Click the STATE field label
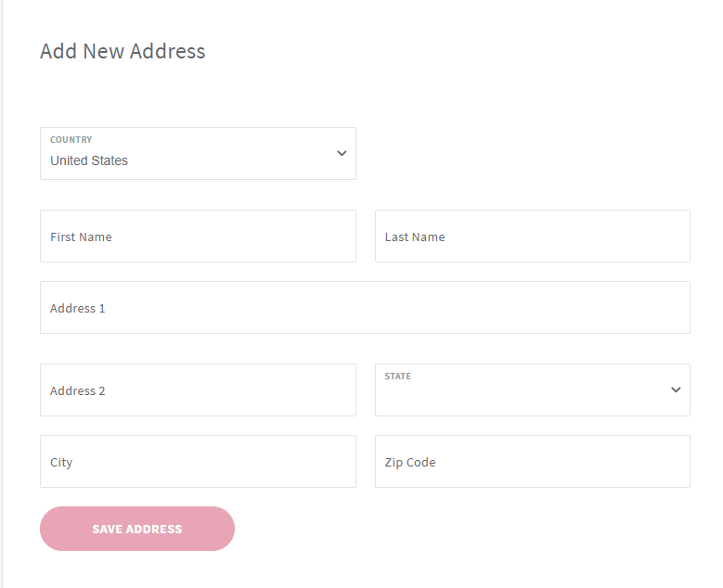The width and height of the screenshot is (723, 588). 398,376
